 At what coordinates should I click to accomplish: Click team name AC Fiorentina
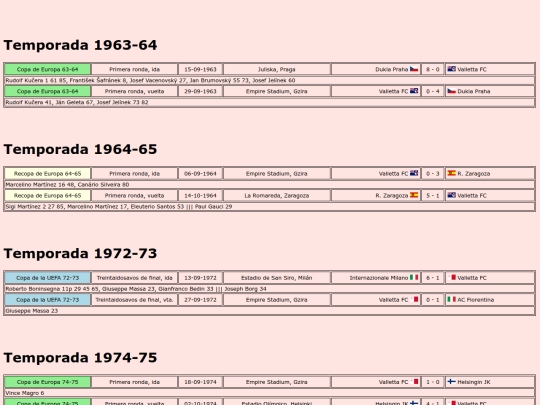pos(476,300)
